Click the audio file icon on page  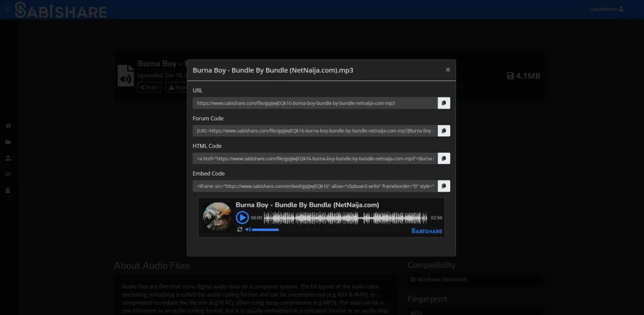126,75
